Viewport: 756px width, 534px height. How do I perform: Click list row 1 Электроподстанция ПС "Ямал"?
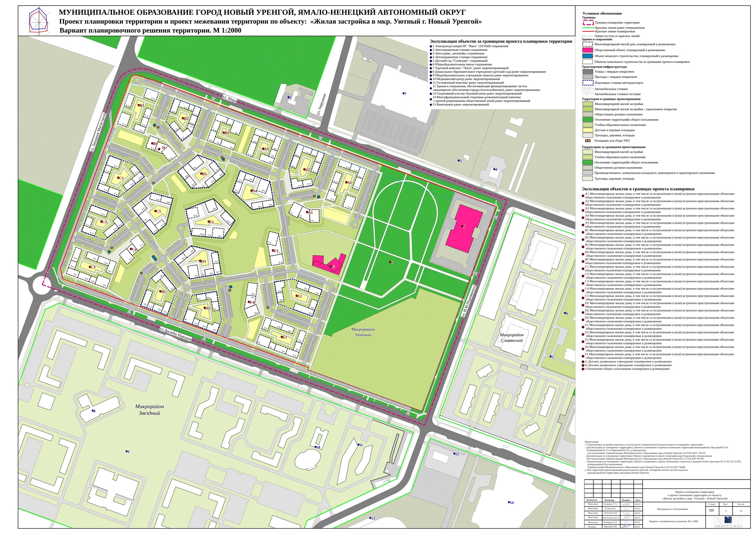pos(469,46)
